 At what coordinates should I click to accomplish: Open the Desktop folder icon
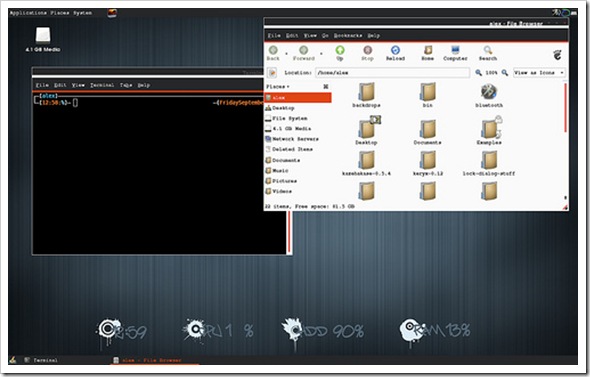click(x=366, y=131)
